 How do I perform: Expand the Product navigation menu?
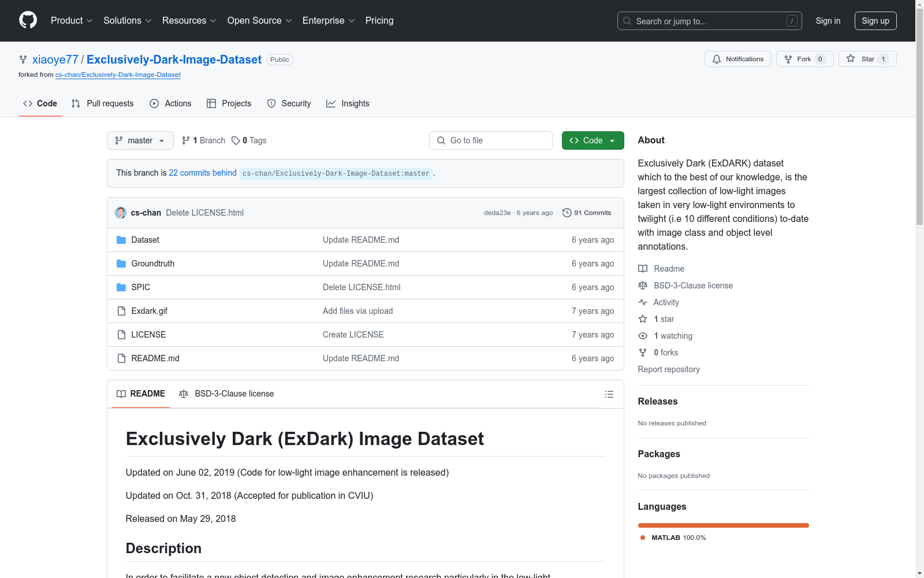point(72,21)
